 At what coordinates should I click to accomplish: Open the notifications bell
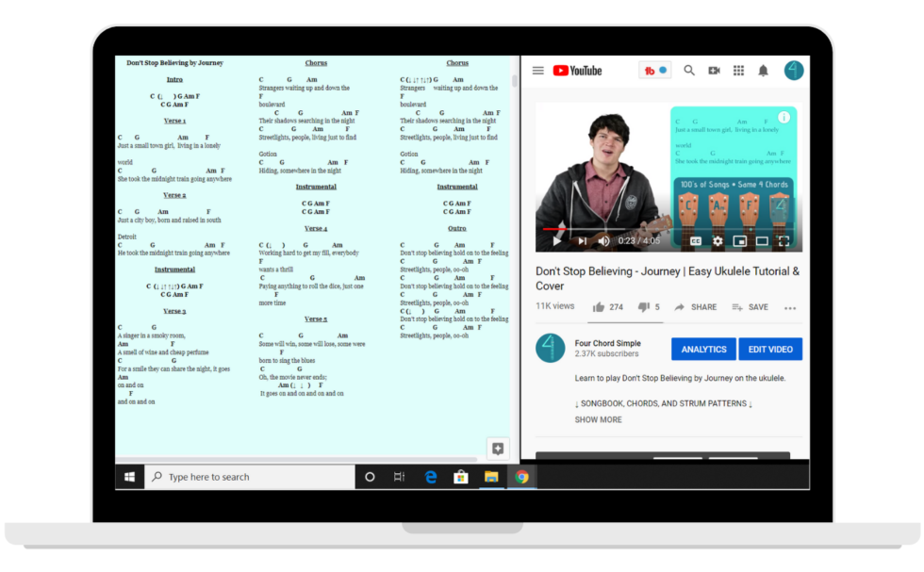tap(763, 71)
